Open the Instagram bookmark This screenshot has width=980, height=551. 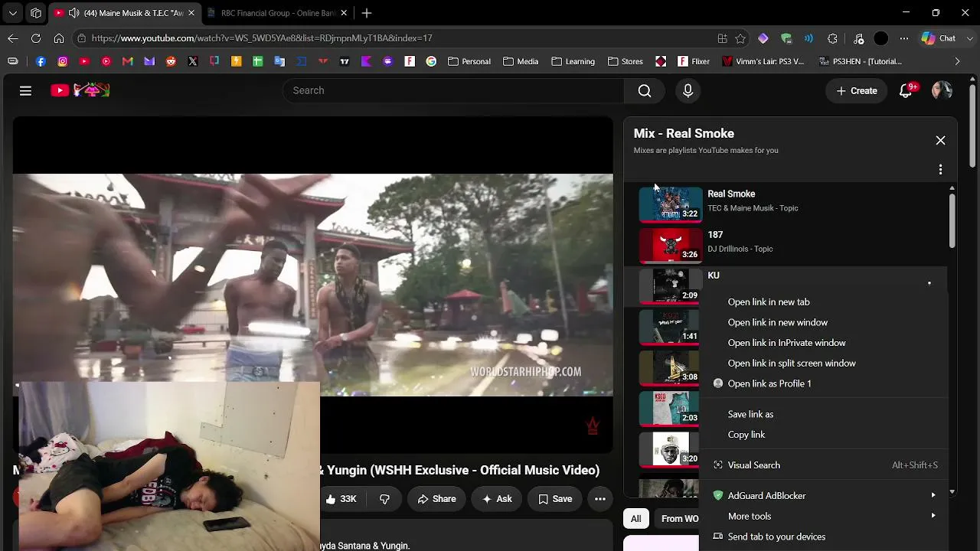(63, 61)
